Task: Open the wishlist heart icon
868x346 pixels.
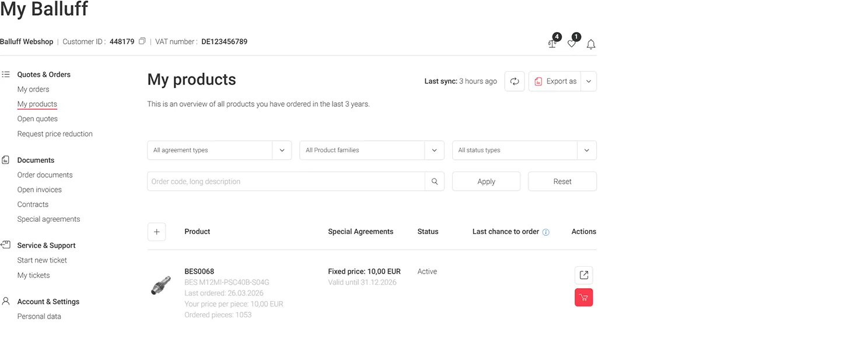Action: (572, 44)
